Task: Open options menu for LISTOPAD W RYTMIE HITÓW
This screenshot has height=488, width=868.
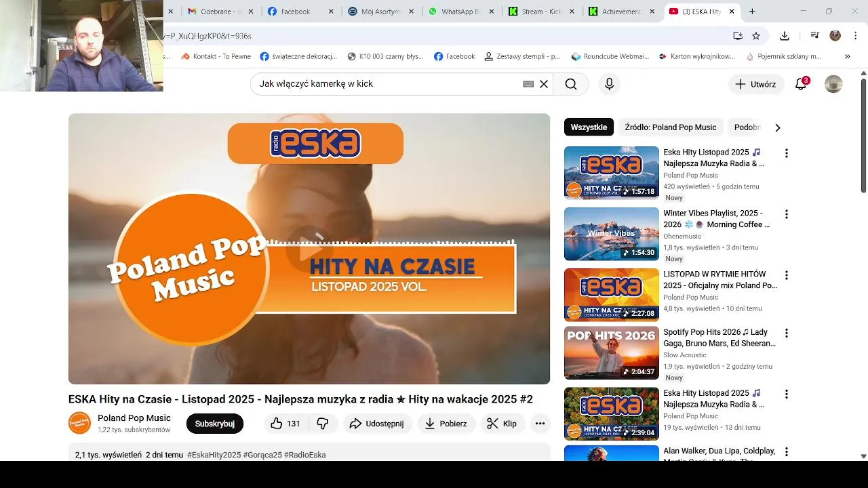Action: (787, 275)
